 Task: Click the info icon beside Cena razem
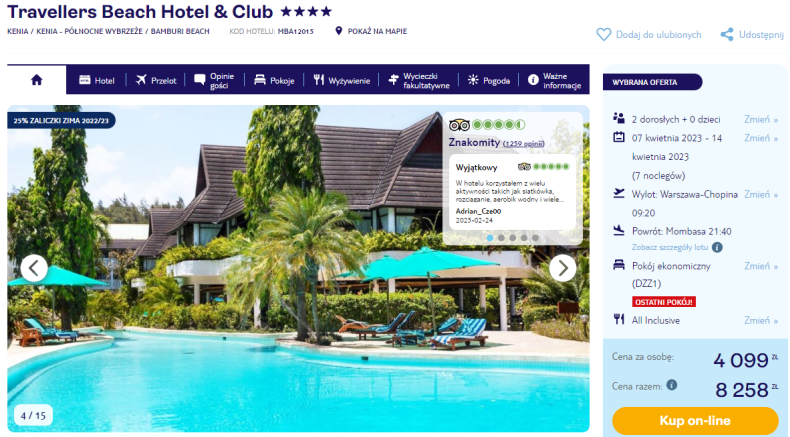coord(672,385)
